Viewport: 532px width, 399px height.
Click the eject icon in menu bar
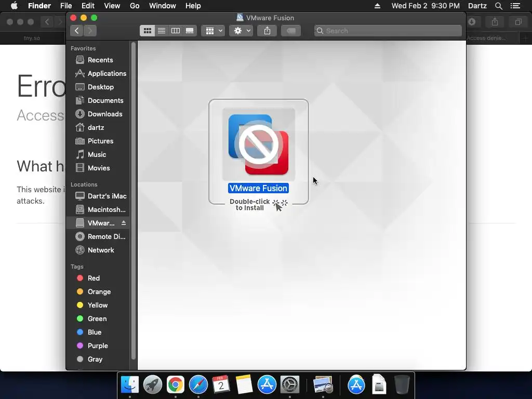tap(377, 6)
